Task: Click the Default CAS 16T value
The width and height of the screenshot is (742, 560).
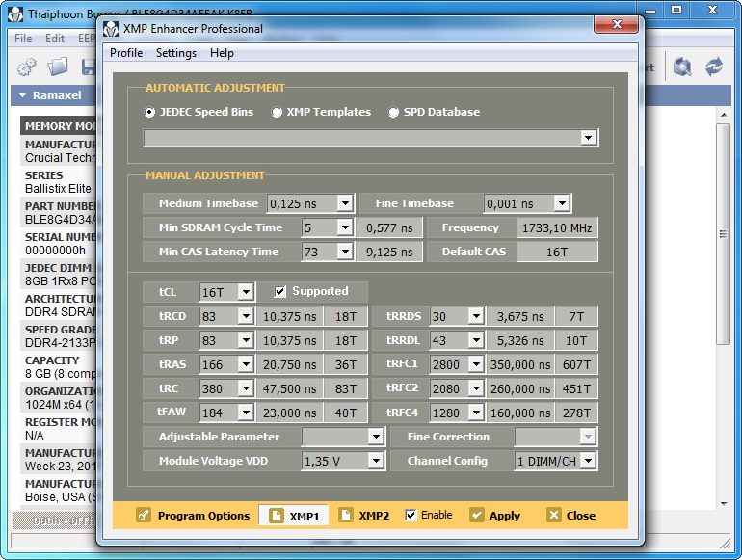Action: click(557, 252)
